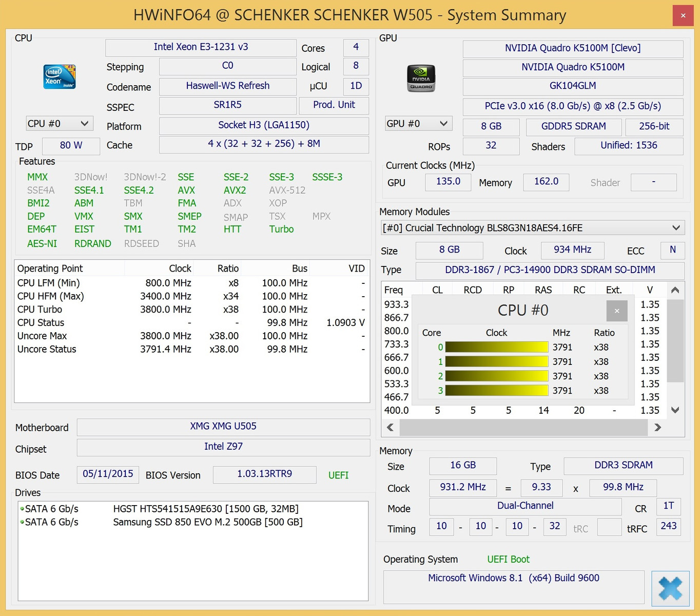Click the memory size 16 GB field
The height and width of the screenshot is (616, 700).
463,466
